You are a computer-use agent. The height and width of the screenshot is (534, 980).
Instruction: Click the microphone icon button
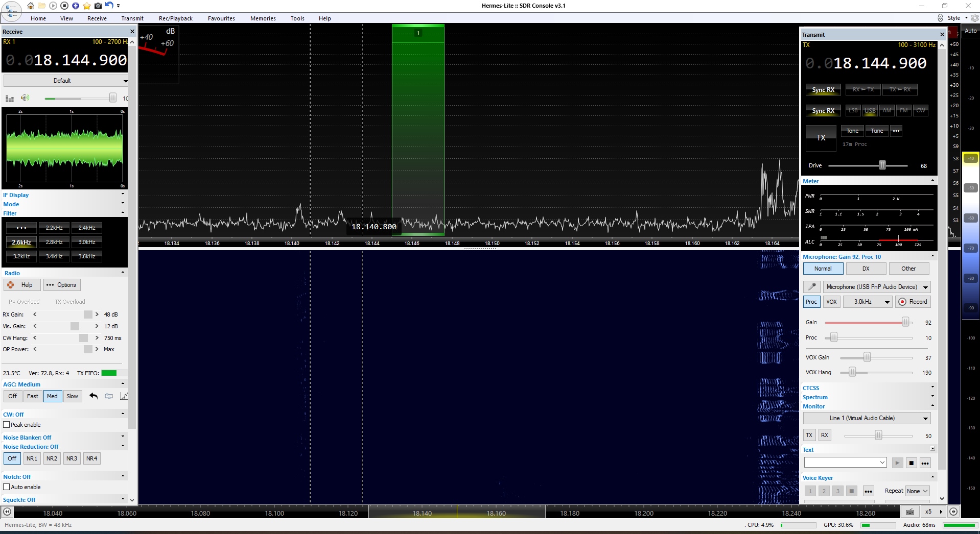click(811, 287)
